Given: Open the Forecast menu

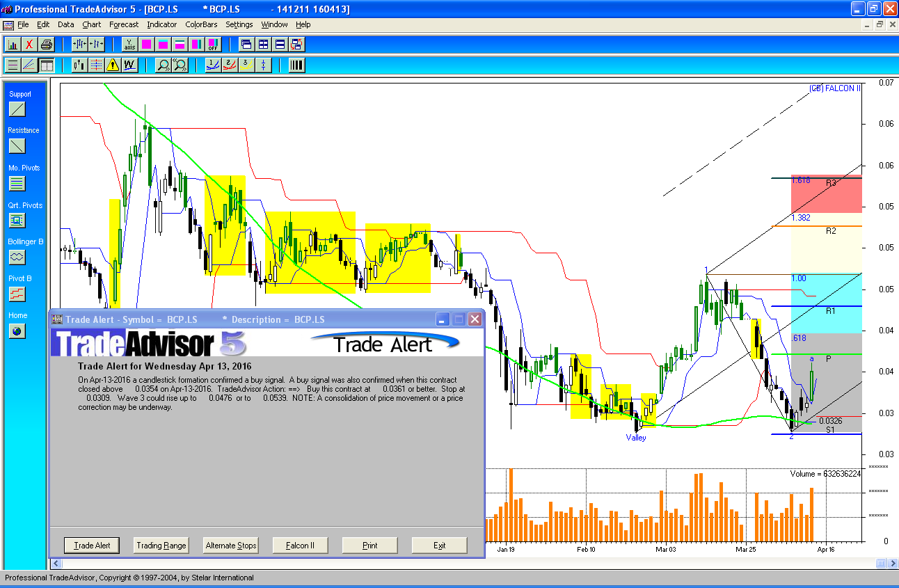Looking at the screenshot, I should pyautogui.click(x=124, y=24).
